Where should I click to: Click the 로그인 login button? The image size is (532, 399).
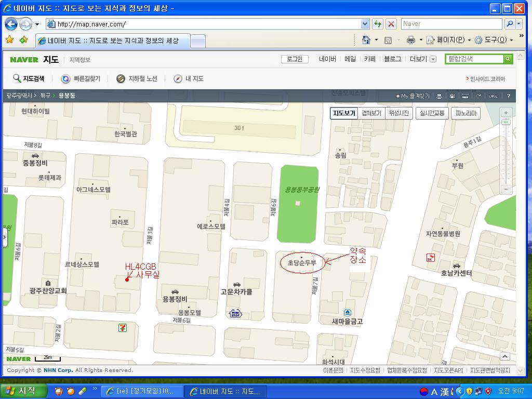click(295, 59)
